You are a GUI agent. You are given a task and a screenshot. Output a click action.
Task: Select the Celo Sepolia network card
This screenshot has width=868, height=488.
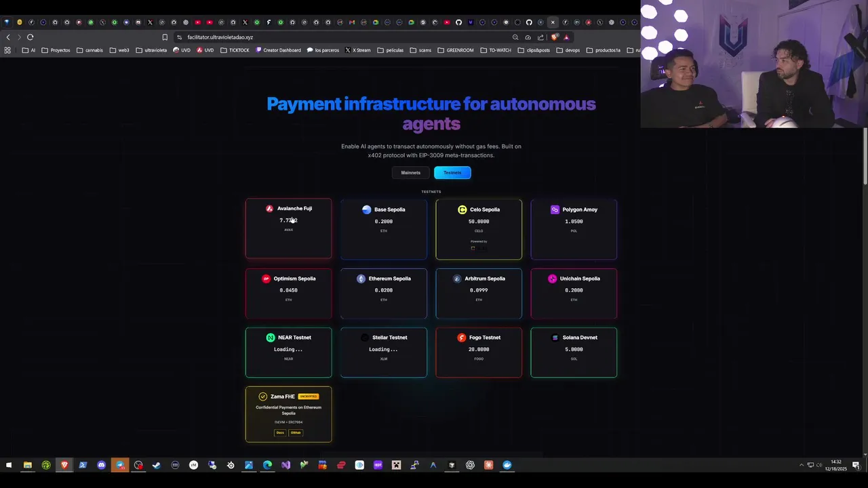pyautogui.click(x=479, y=229)
